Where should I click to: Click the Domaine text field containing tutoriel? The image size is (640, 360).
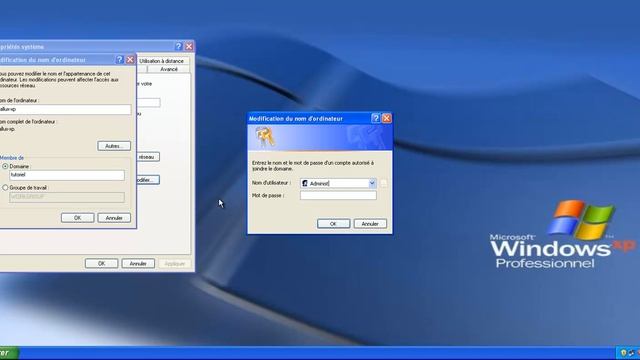click(67, 175)
